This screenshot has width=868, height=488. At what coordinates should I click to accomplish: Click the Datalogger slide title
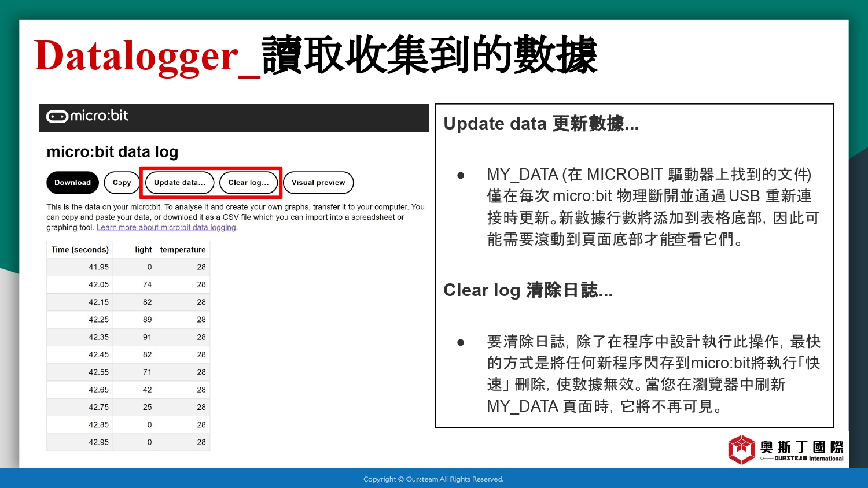tap(315, 56)
